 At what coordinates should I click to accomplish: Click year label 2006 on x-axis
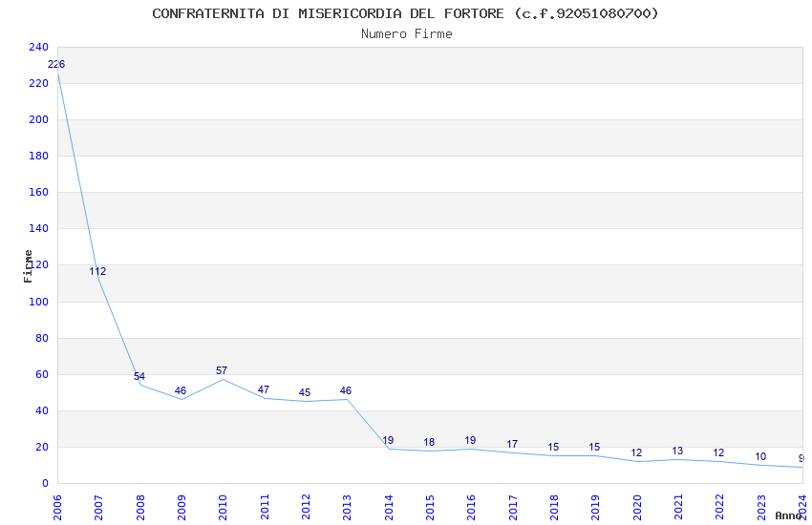(x=57, y=507)
